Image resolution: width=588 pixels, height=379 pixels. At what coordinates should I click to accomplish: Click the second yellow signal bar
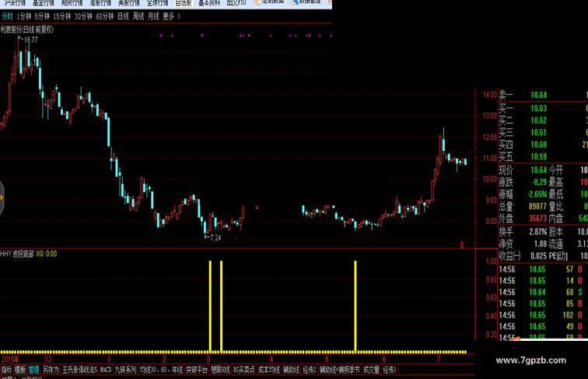pyautogui.click(x=222, y=306)
